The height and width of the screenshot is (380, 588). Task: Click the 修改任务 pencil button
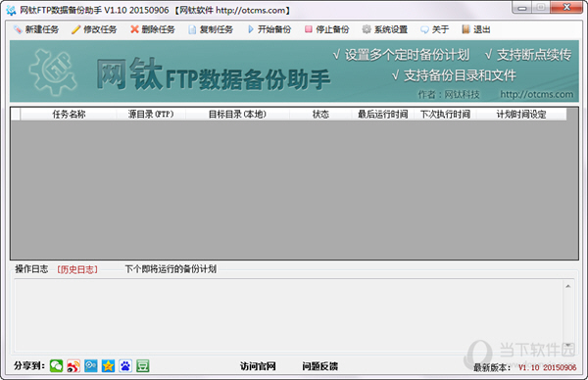tap(94, 29)
